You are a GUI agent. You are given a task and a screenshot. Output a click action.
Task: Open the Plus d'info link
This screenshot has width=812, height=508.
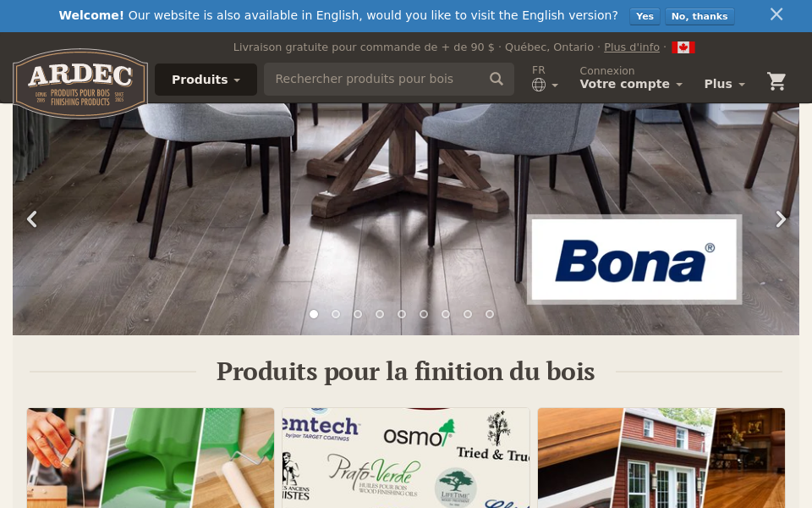pyautogui.click(x=631, y=47)
